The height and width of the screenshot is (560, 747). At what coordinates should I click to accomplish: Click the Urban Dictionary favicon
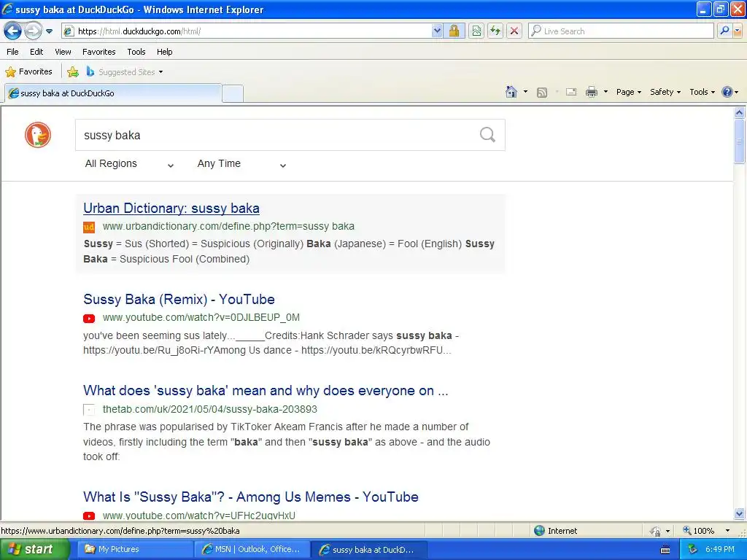click(x=89, y=227)
